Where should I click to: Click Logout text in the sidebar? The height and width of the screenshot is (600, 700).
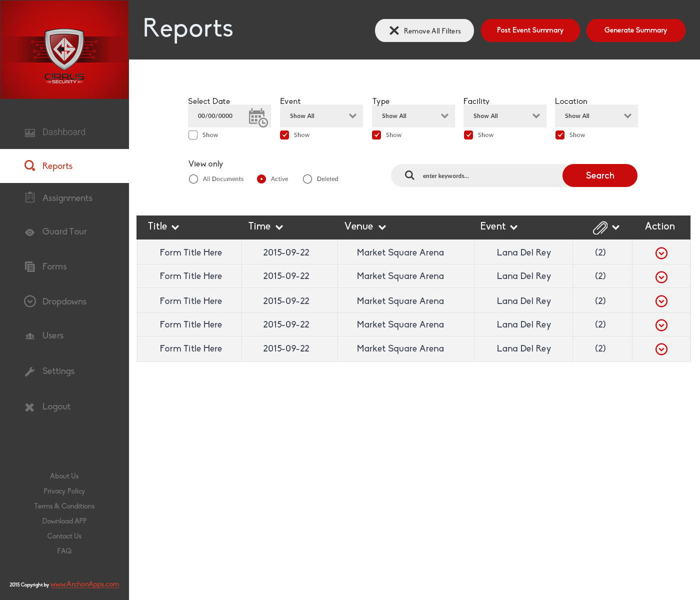[x=56, y=406]
